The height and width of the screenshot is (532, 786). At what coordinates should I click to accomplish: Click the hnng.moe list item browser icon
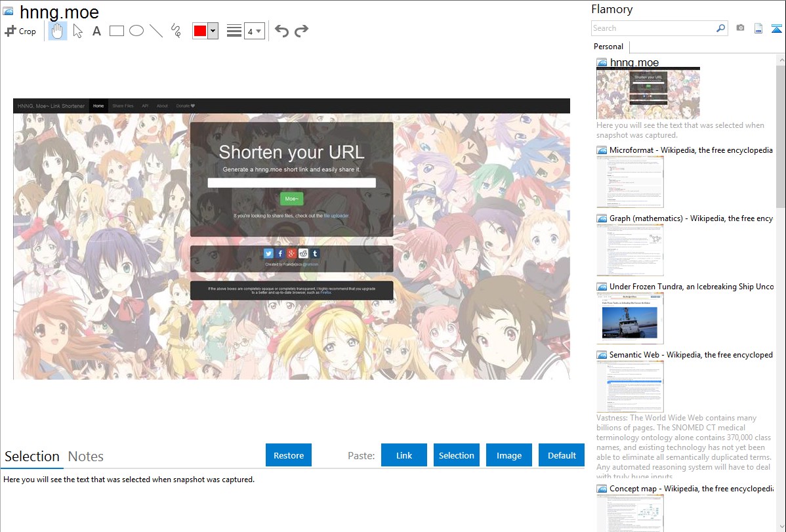click(602, 62)
